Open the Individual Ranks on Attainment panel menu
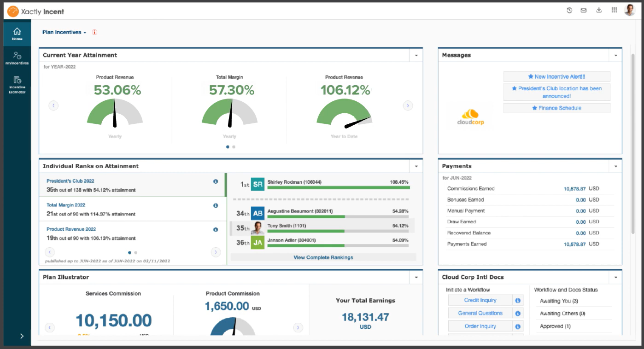Viewport: 644px width, 349px height. point(416,166)
